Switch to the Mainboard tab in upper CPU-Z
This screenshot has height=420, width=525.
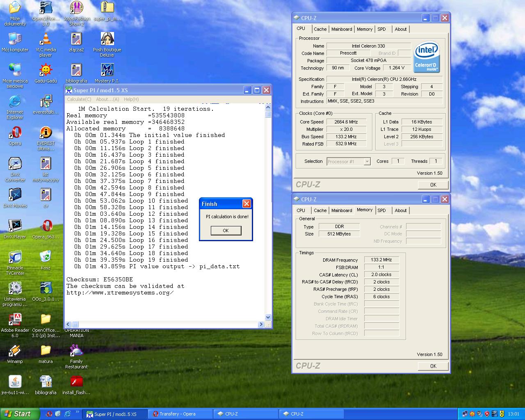pos(342,29)
